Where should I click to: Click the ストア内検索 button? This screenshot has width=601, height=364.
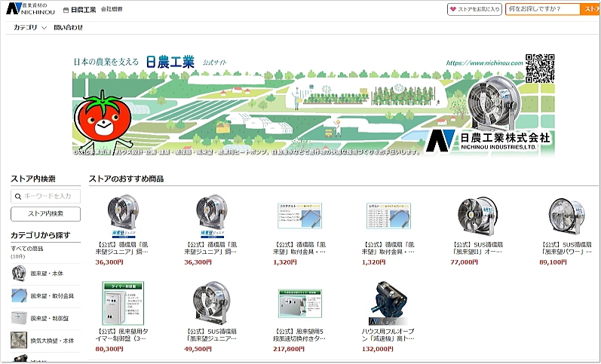tap(45, 214)
